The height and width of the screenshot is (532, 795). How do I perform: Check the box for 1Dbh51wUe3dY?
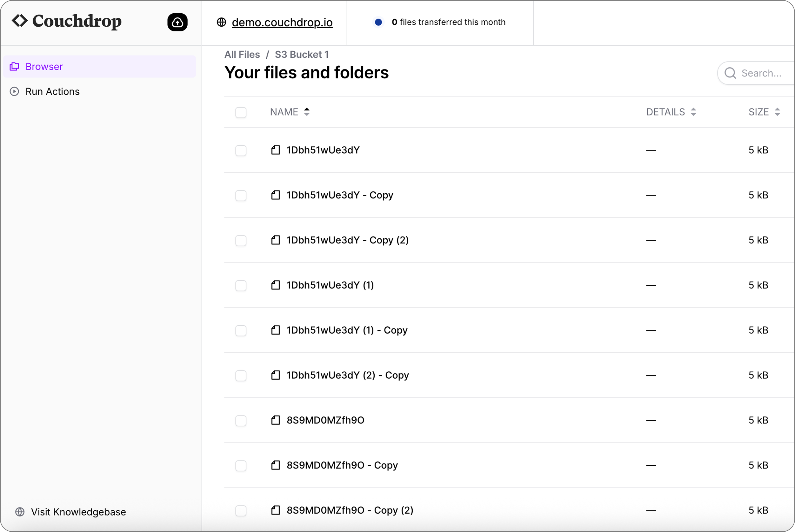pos(241,150)
